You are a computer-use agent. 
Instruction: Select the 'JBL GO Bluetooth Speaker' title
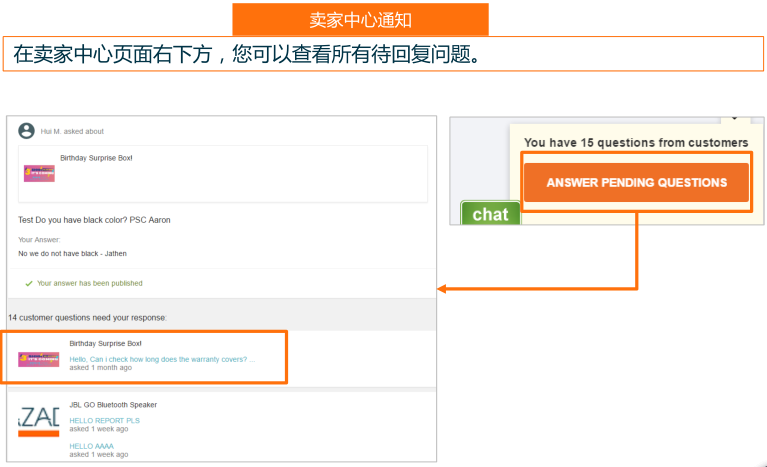(113, 405)
